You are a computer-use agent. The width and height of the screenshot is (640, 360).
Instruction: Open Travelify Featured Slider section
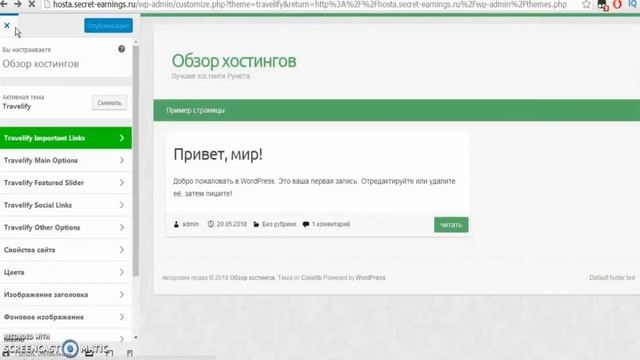pos(66,183)
